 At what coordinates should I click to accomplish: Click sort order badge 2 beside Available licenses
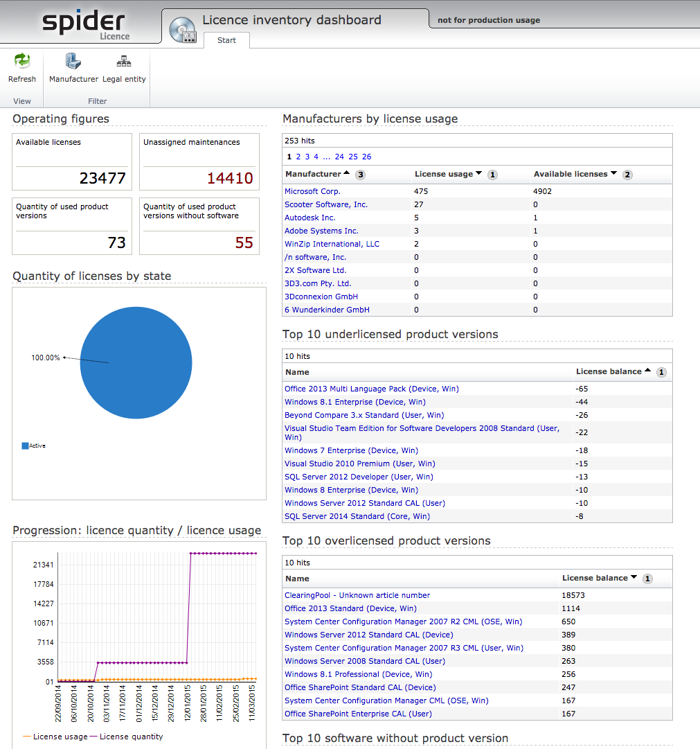point(627,175)
